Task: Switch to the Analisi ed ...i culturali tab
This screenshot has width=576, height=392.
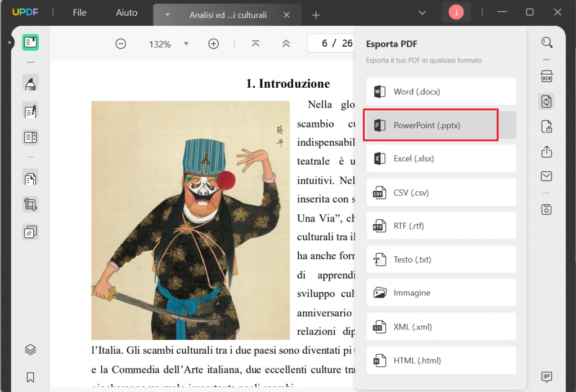Action: click(228, 15)
